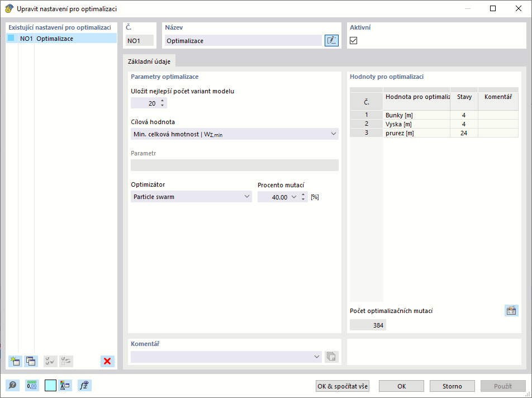The width and height of the screenshot is (532, 398).
Task: Click the mutation count field showing 384
Action: click(368, 325)
